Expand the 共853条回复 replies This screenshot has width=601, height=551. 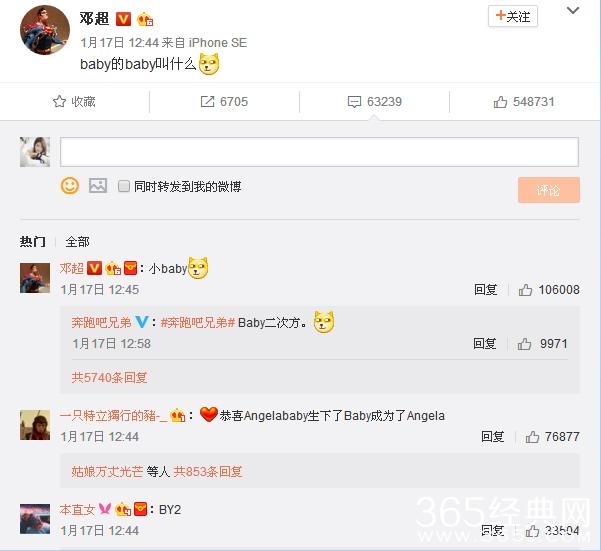pyautogui.click(x=208, y=471)
